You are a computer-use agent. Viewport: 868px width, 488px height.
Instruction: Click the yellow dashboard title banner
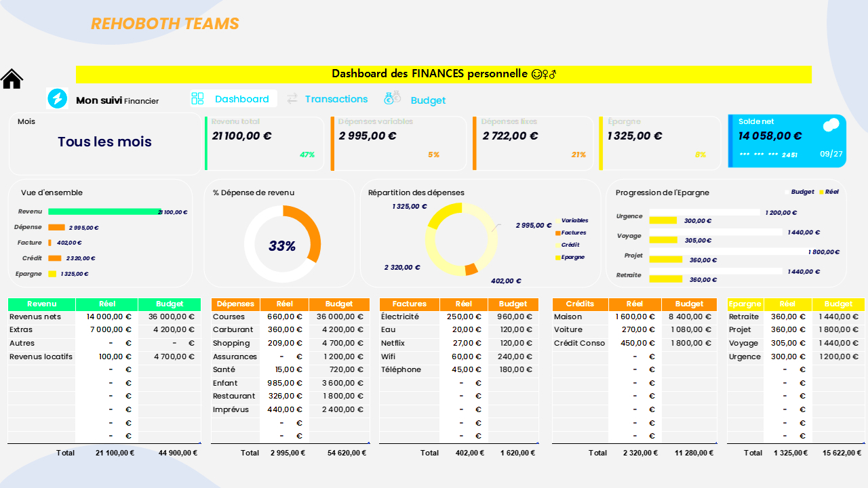[x=443, y=74]
